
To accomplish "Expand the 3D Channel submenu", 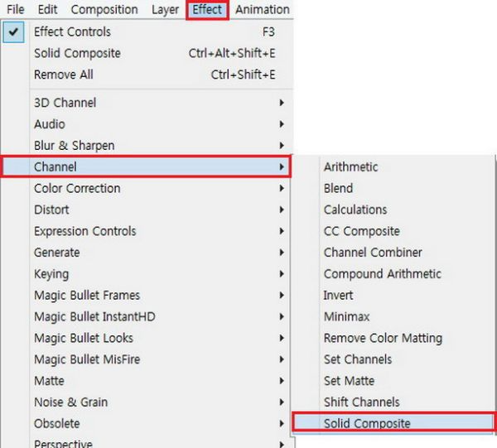I will point(65,103).
